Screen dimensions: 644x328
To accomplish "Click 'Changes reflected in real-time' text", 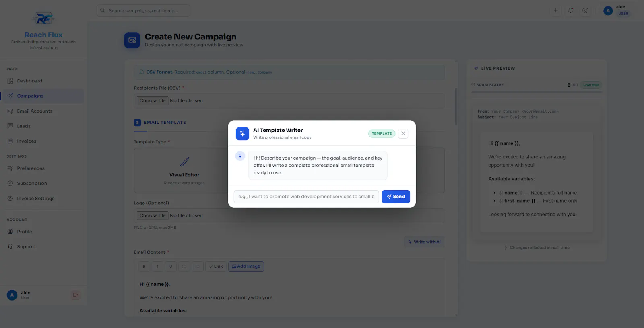I will click(x=539, y=248).
